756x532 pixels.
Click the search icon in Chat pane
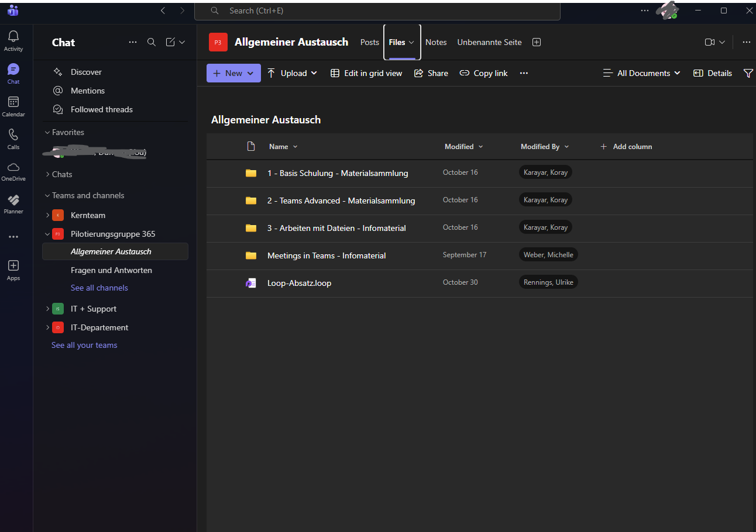coord(151,42)
